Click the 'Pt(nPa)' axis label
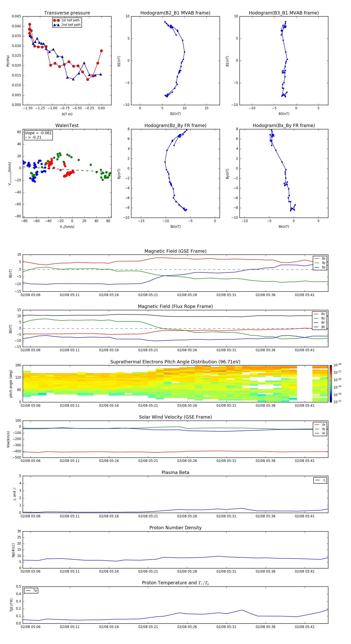This screenshot has width=351, height=644. click(x=8, y=61)
